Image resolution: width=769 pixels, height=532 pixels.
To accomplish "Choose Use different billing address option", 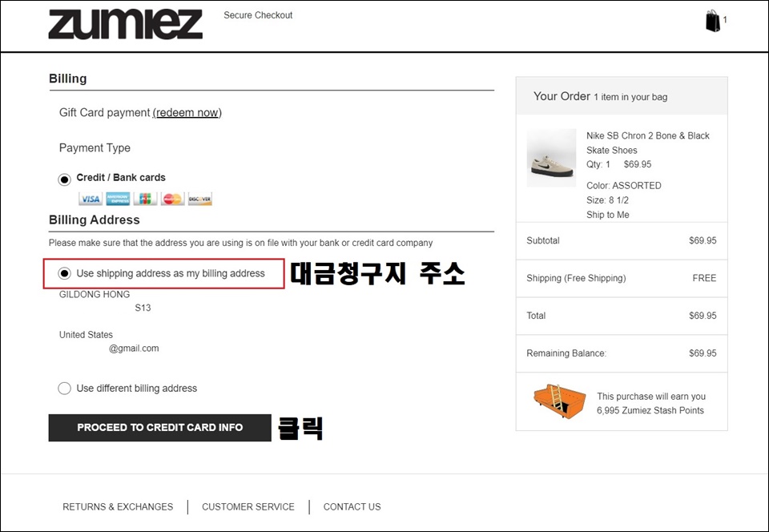I will (64, 389).
